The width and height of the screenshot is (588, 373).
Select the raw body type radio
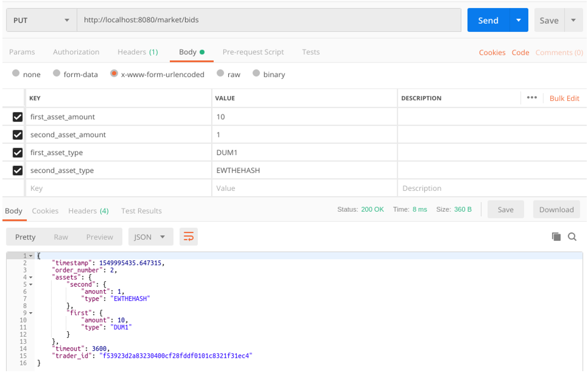coord(220,74)
